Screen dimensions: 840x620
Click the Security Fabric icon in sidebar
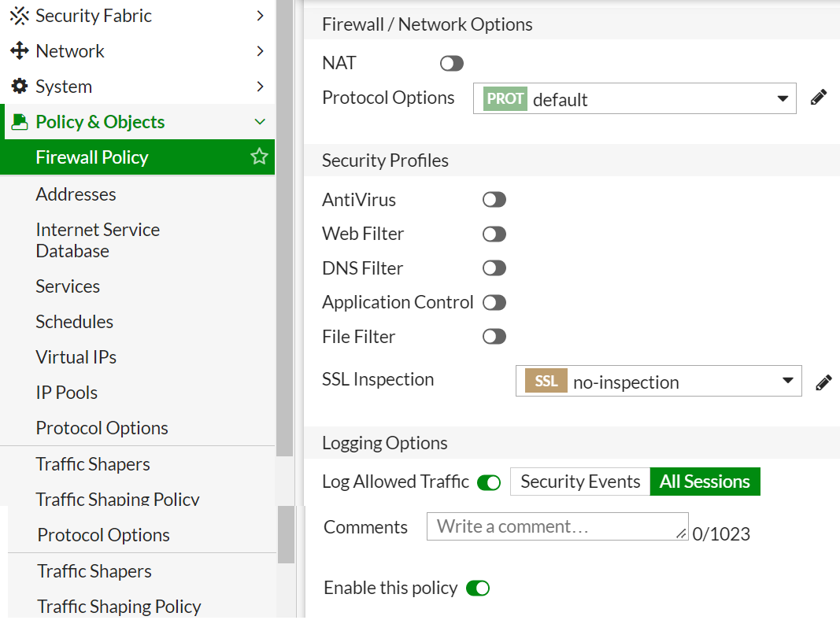point(19,16)
